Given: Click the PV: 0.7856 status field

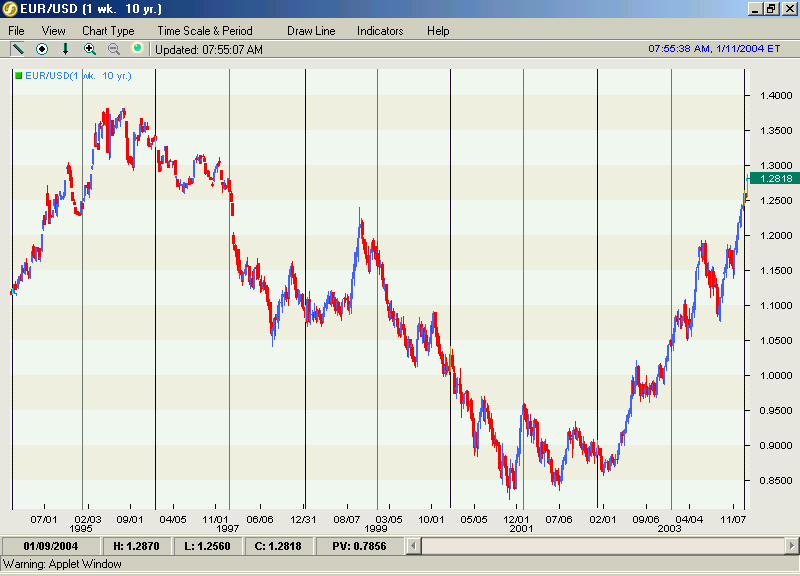Looking at the screenshot, I should (359, 546).
